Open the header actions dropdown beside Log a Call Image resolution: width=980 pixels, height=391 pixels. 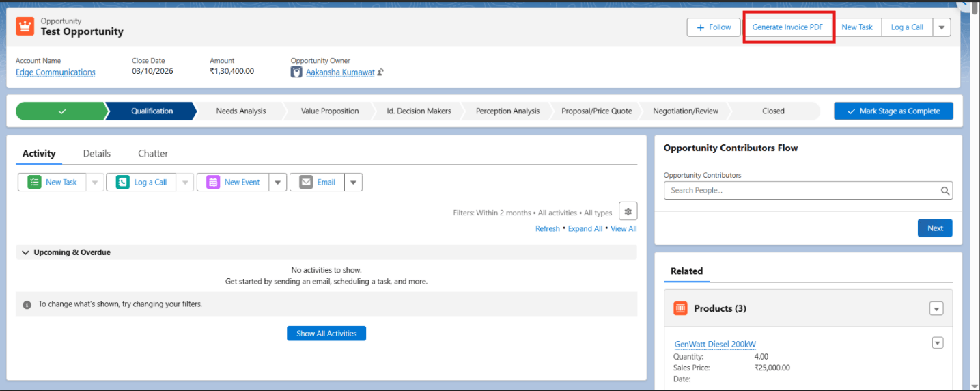coord(942,27)
